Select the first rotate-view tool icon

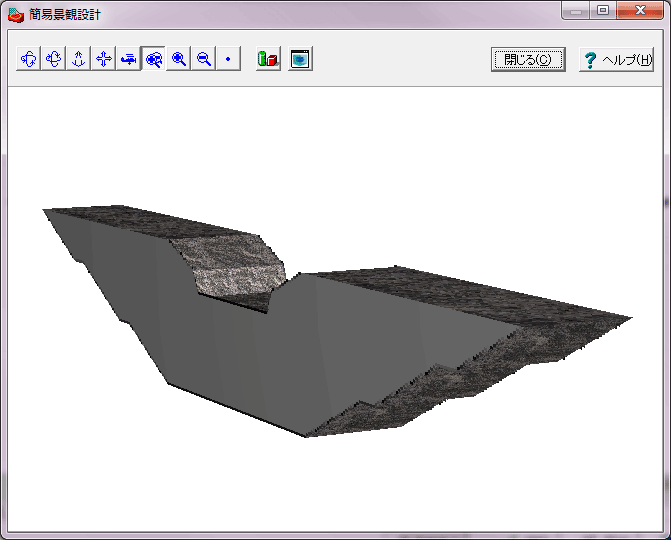28,59
